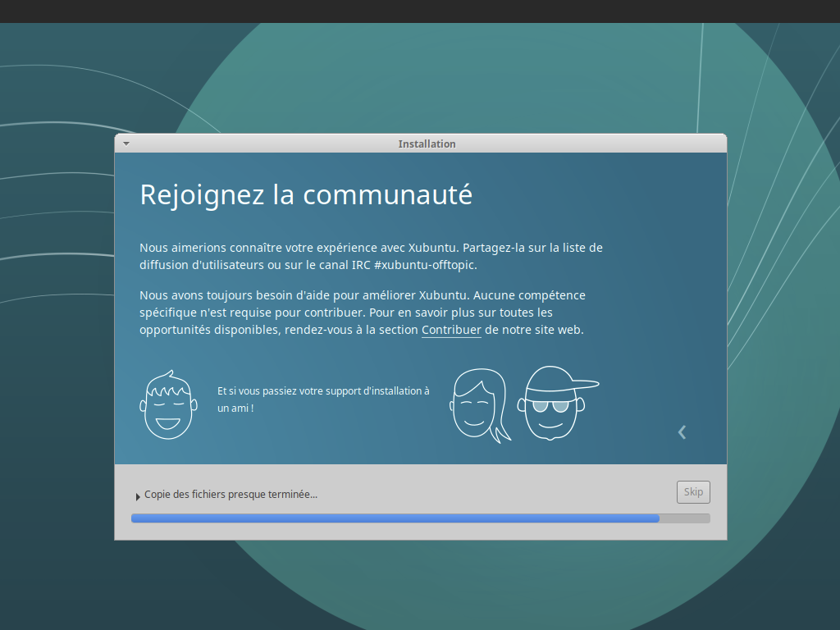840x630 pixels.
Task: Click the 'Aucune compétence' sentence in second paragraph
Action: (x=530, y=294)
